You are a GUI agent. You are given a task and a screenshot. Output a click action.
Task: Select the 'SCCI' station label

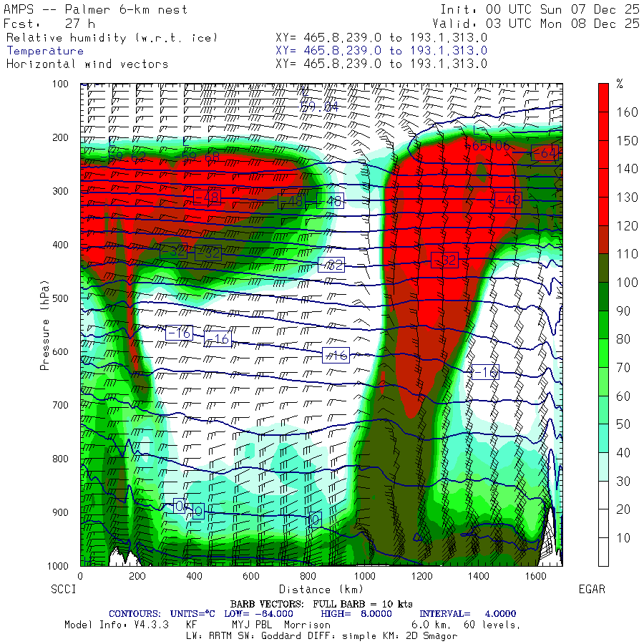[x=64, y=590]
